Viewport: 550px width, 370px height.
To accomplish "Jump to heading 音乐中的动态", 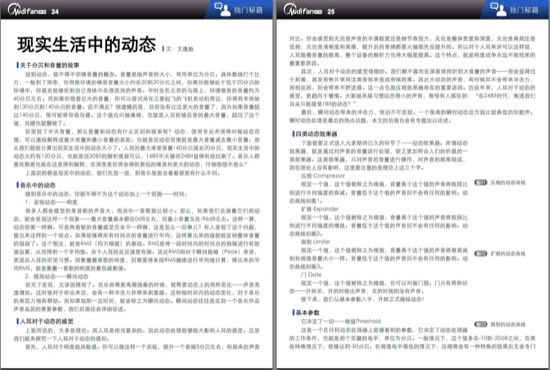I will [x=38, y=185].
